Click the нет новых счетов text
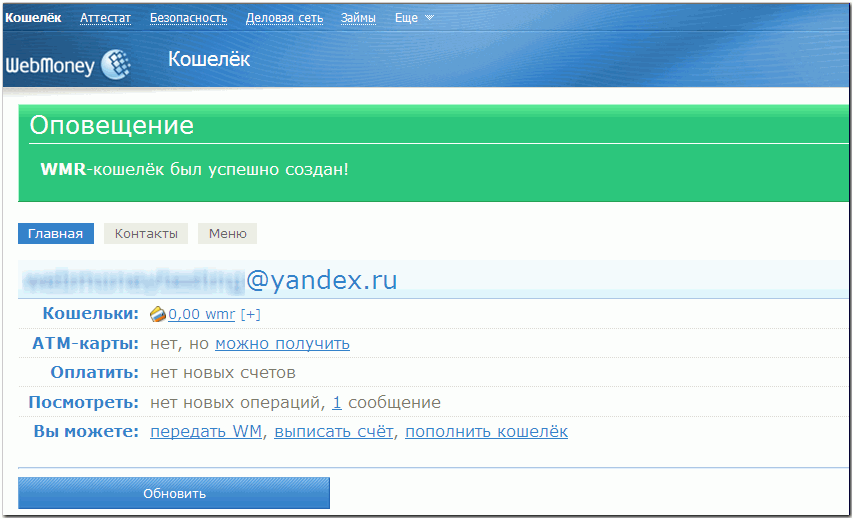This screenshot has height=519, width=853. click(222, 373)
